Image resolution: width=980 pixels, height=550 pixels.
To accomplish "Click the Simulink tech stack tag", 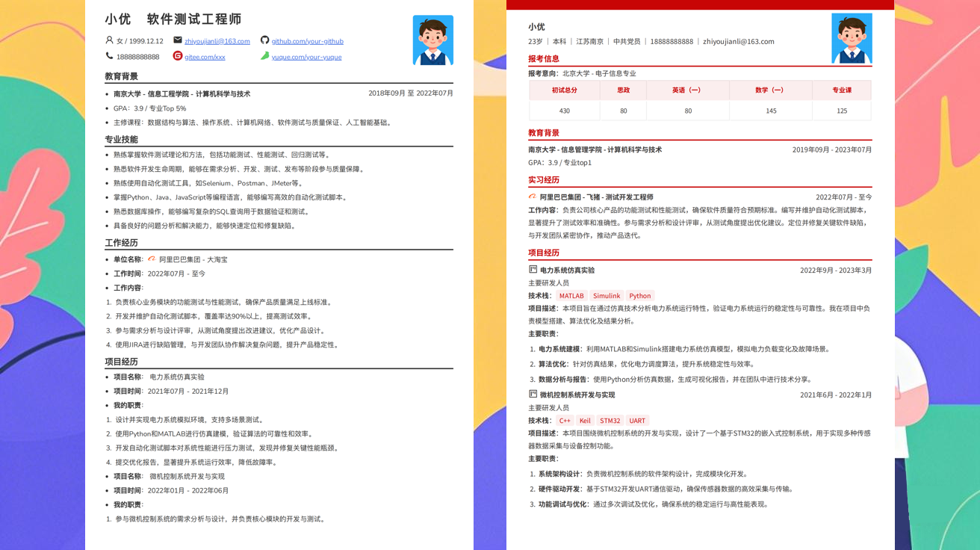I will pyautogui.click(x=607, y=296).
